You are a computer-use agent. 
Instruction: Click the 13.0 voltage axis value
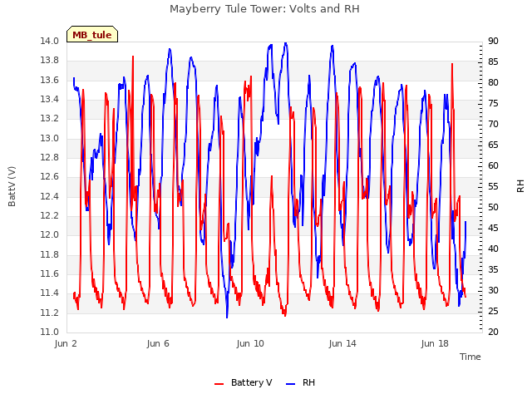[x=50, y=139]
